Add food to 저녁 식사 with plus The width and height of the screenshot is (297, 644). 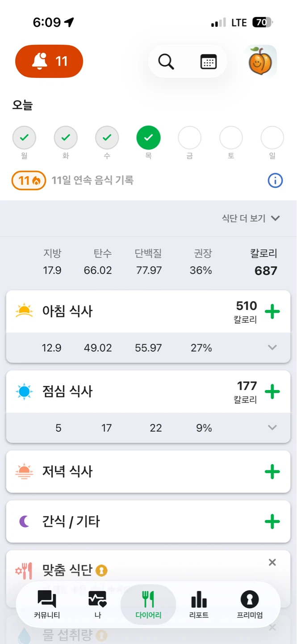tap(272, 471)
